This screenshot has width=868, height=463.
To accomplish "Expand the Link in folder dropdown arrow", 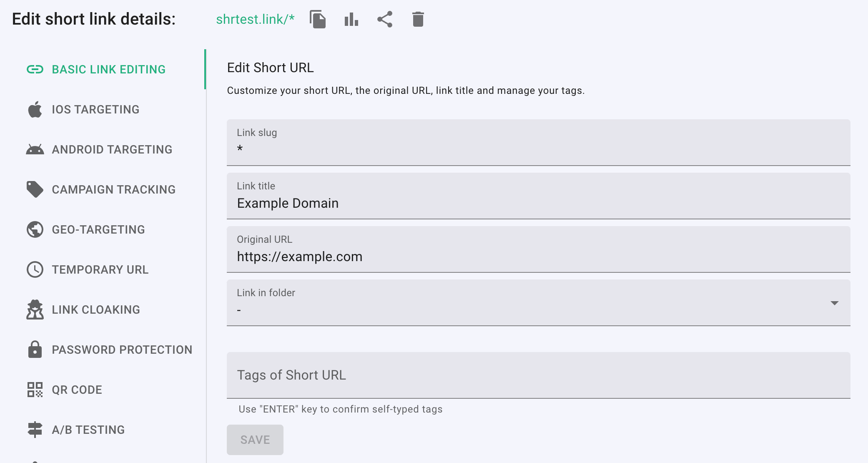I will coord(834,303).
